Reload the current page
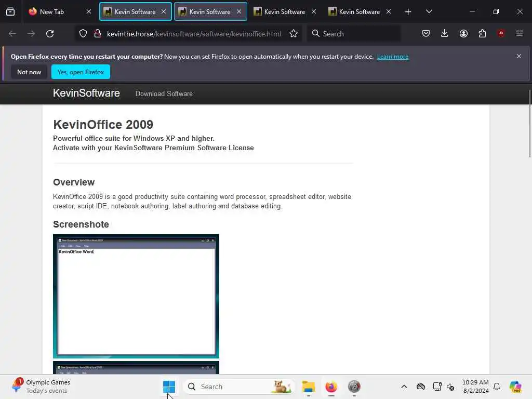 click(50, 34)
